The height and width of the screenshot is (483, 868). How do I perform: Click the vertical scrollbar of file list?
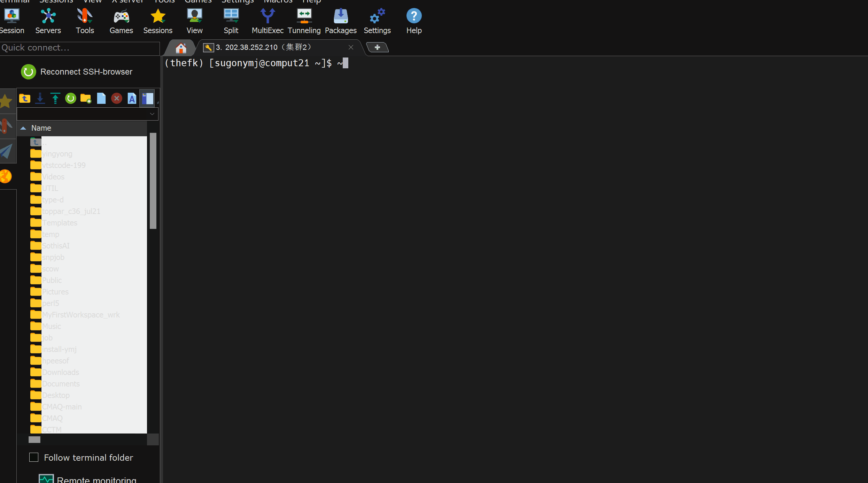coord(153,181)
